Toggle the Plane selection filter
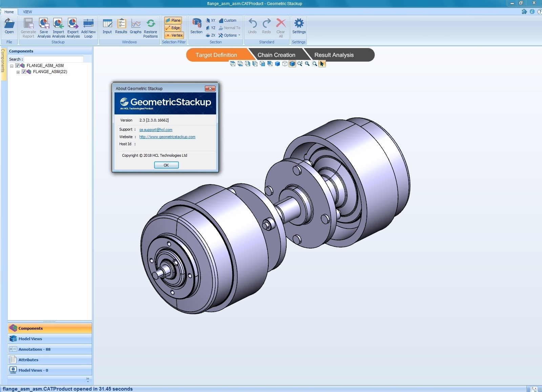 (173, 20)
